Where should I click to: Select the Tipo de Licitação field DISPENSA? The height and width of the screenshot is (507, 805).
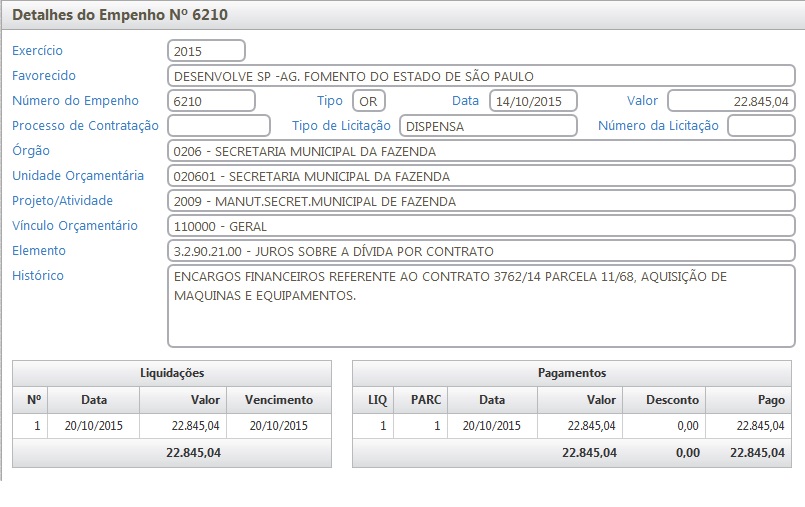(488, 126)
